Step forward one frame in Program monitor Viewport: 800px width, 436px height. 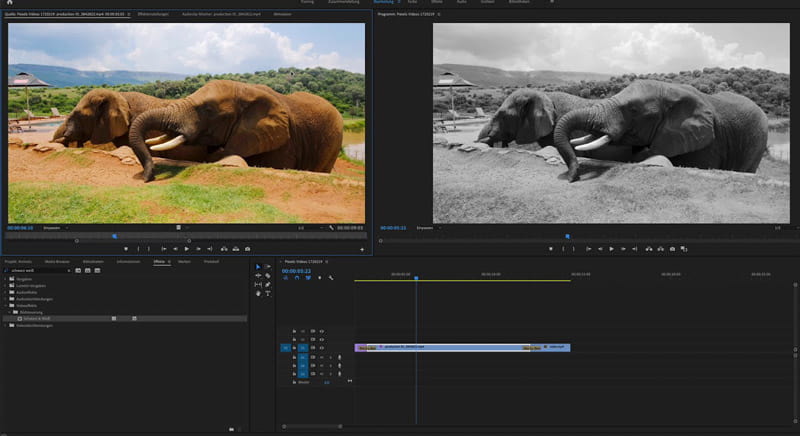click(x=623, y=249)
